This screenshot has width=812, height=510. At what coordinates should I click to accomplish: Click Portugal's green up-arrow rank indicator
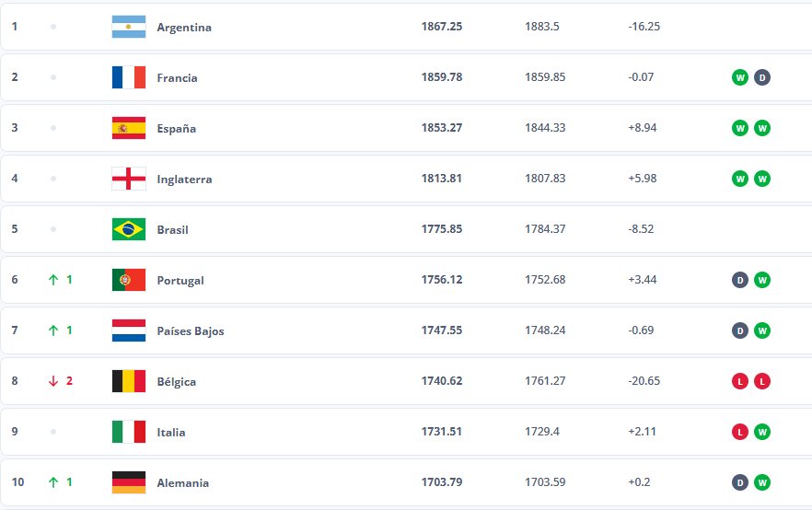53,280
